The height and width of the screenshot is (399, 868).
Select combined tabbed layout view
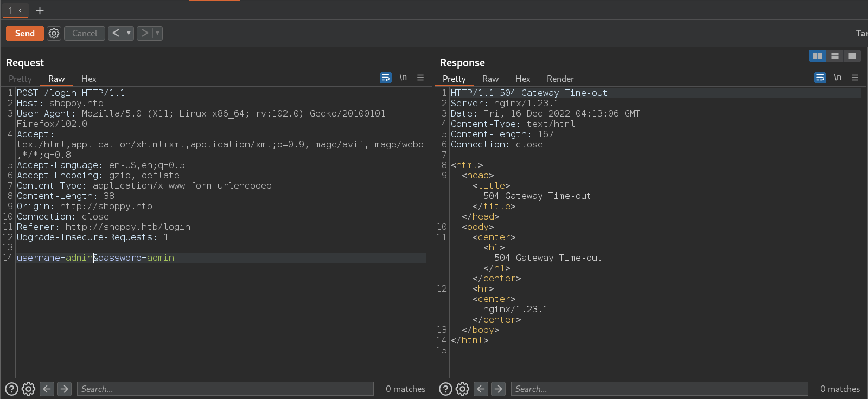click(852, 56)
